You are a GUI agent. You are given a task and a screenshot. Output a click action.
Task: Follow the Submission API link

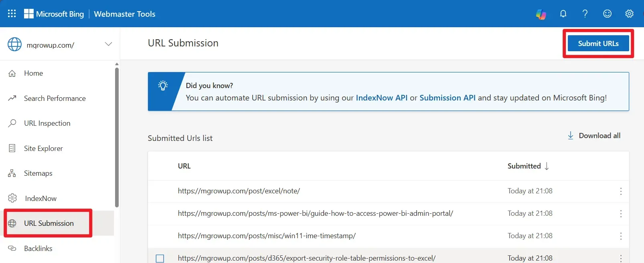coord(448,98)
